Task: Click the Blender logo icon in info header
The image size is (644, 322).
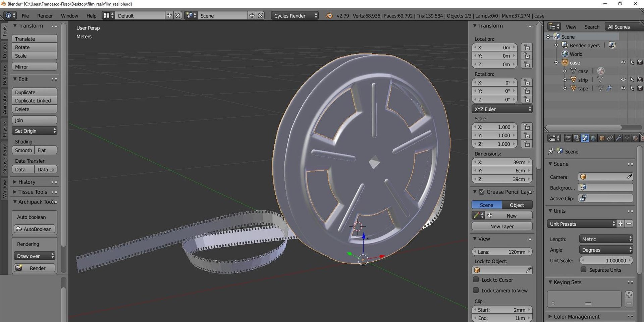Action: click(329, 15)
